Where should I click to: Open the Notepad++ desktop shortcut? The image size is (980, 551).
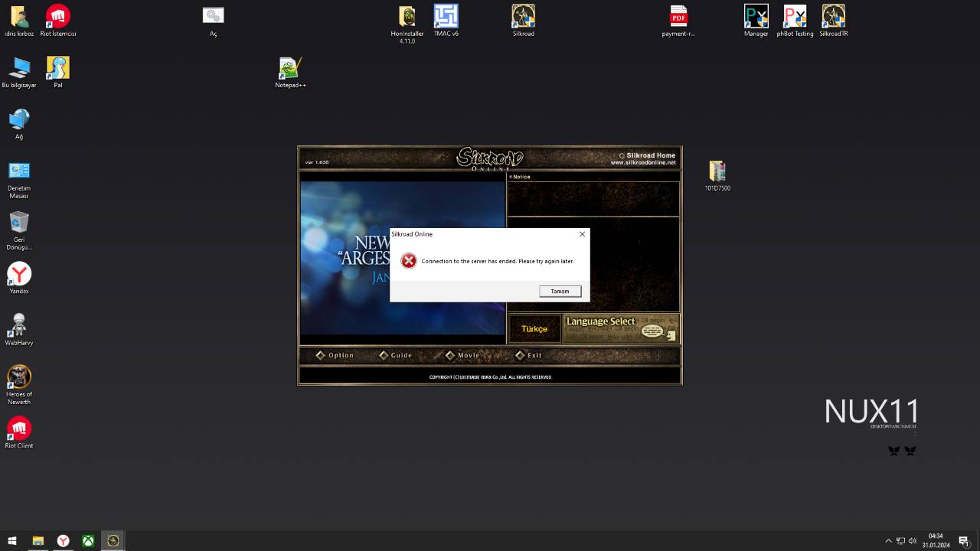click(x=290, y=73)
